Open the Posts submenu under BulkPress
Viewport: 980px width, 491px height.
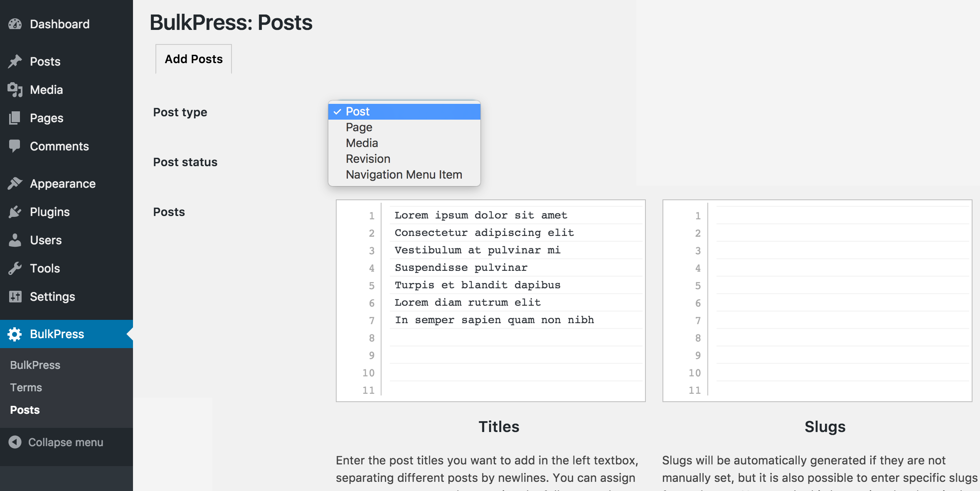tap(25, 410)
